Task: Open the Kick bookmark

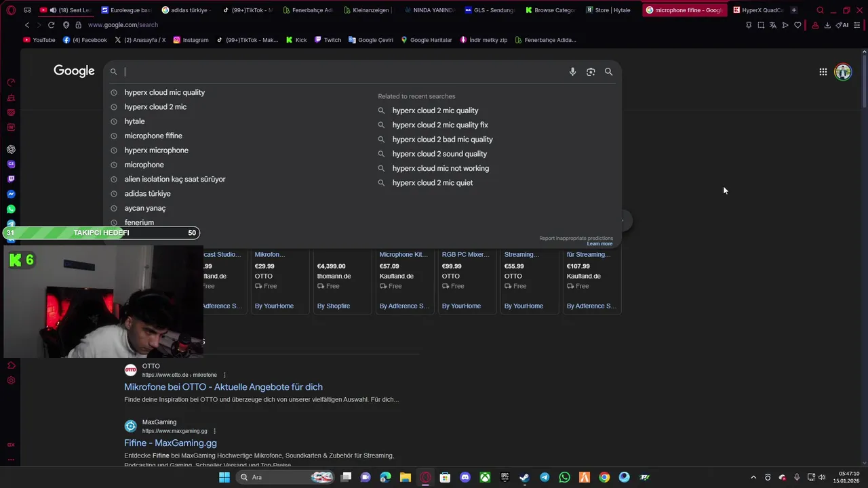Action: click(296, 40)
